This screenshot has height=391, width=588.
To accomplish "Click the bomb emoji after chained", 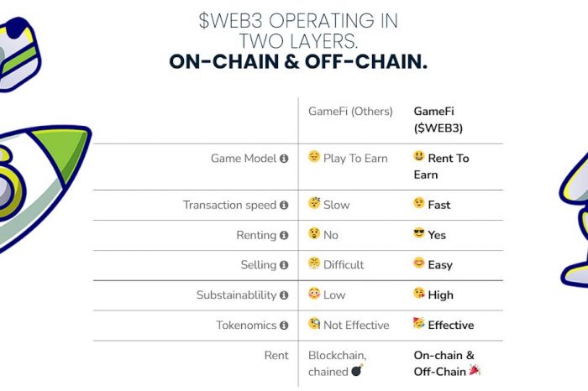I will coord(357,370).
